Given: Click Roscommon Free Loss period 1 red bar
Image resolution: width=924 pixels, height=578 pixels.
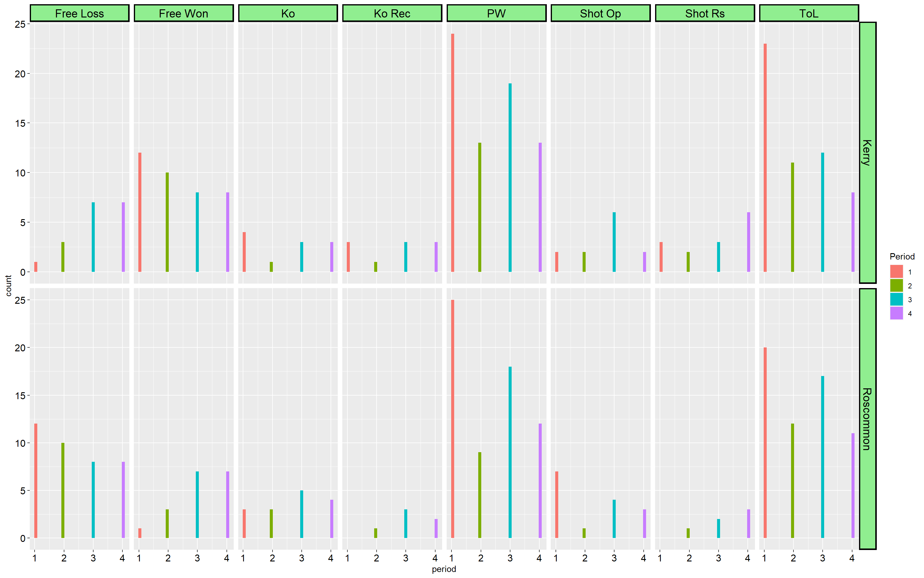Looking at the screenshot, I should click(x=36, y=481).
